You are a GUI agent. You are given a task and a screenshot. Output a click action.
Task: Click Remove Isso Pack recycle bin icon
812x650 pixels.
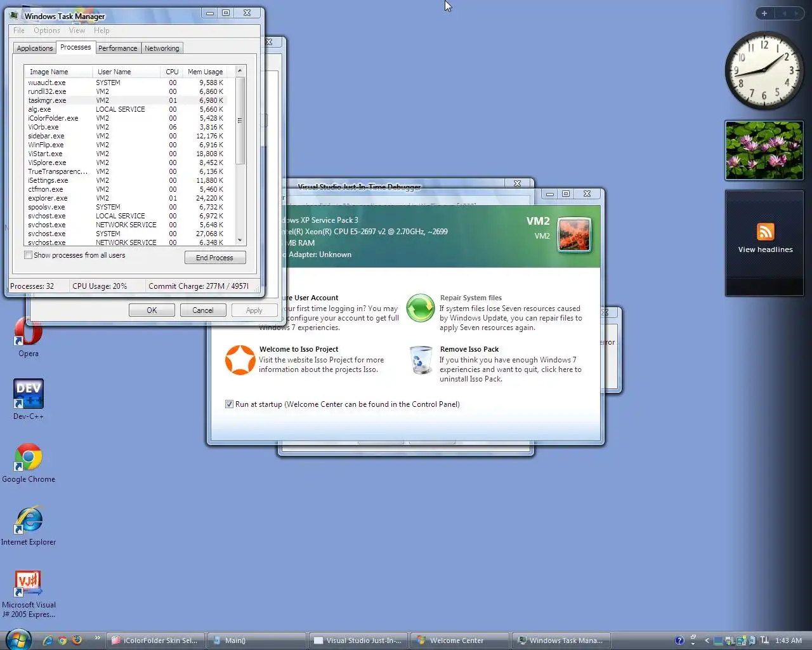tap(420, 361)
